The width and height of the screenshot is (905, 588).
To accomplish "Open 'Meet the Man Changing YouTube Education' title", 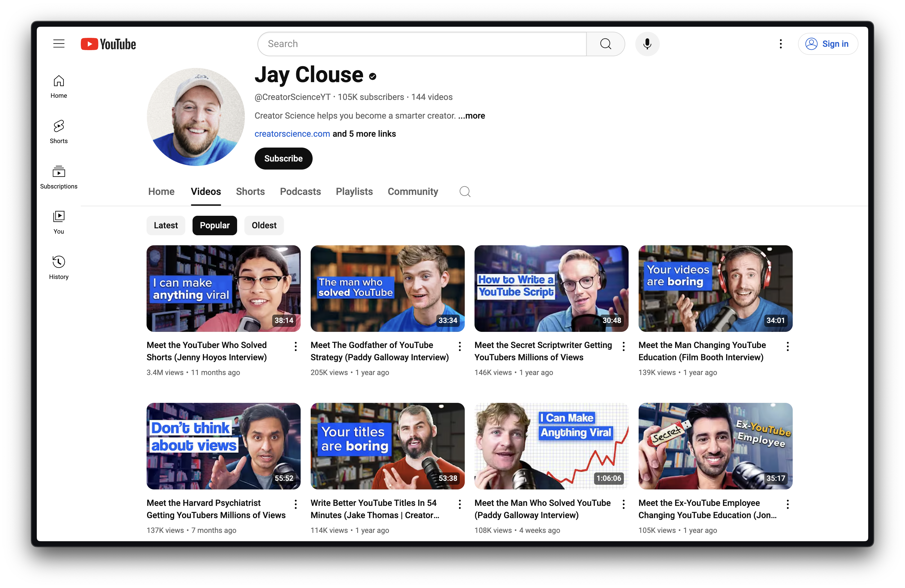I will point(702,351).
